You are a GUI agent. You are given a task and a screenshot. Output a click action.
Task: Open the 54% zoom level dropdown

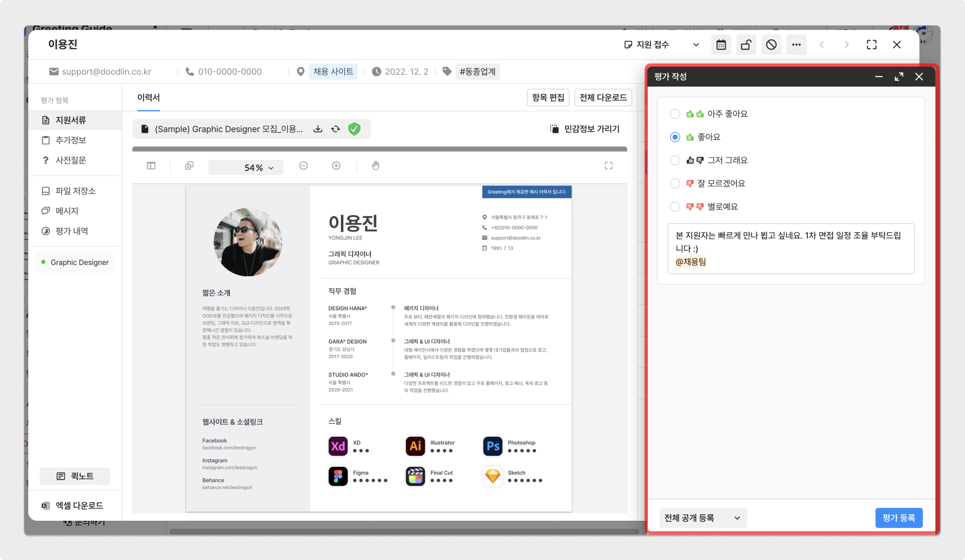[246, 167]
